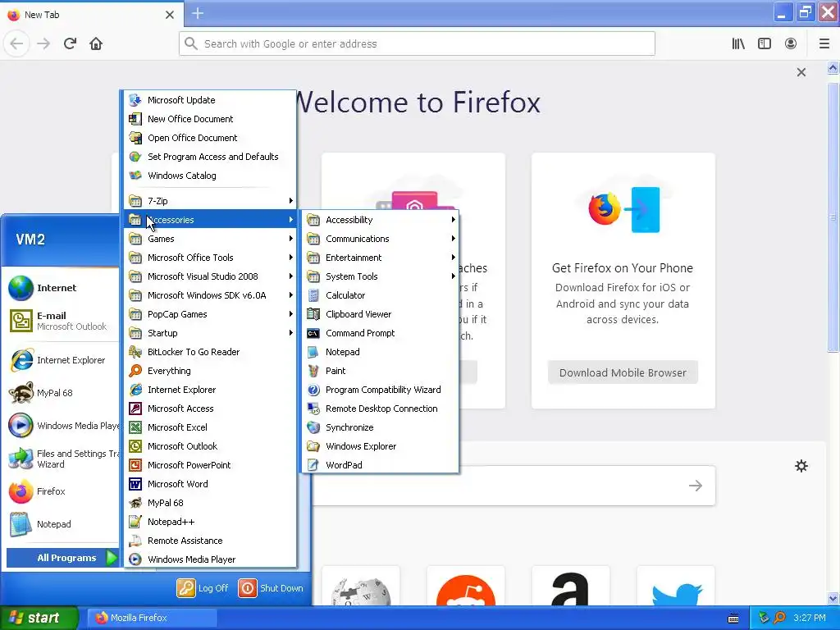Open a new Firefox tab

198,13
